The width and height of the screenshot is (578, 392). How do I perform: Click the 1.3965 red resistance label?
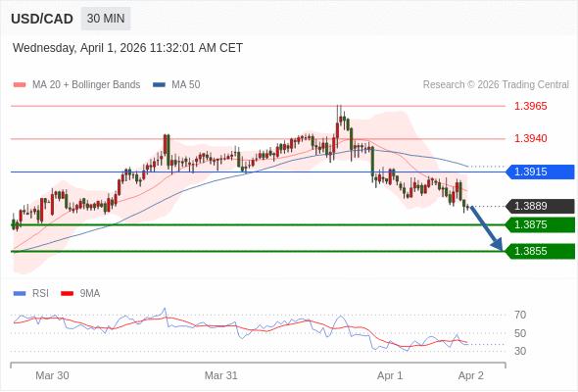[x=531, y=106]
